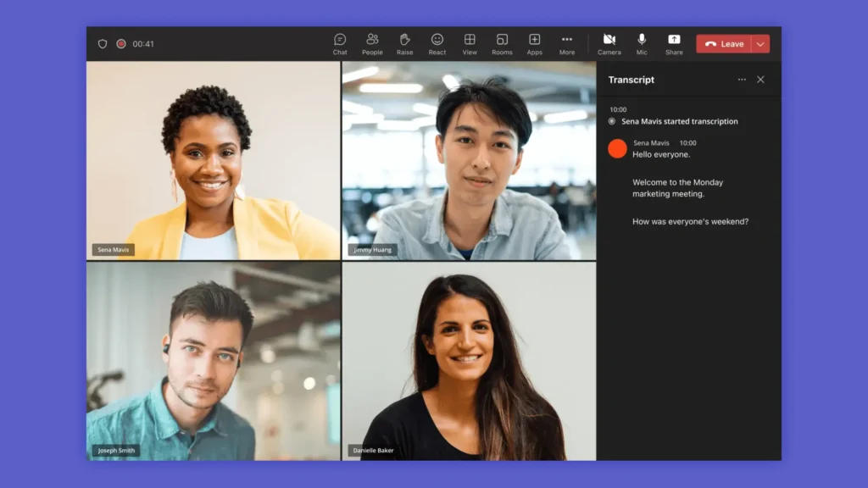
Task: Open the Chat panel
Action: click(x=340, y=43)
